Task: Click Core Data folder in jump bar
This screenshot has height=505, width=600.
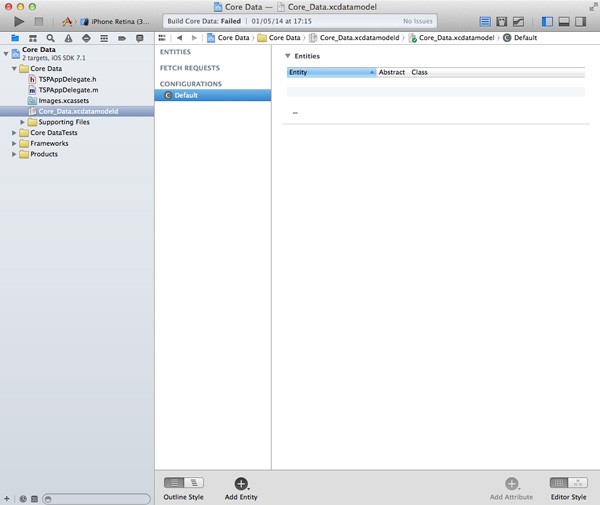Action: 279,37
